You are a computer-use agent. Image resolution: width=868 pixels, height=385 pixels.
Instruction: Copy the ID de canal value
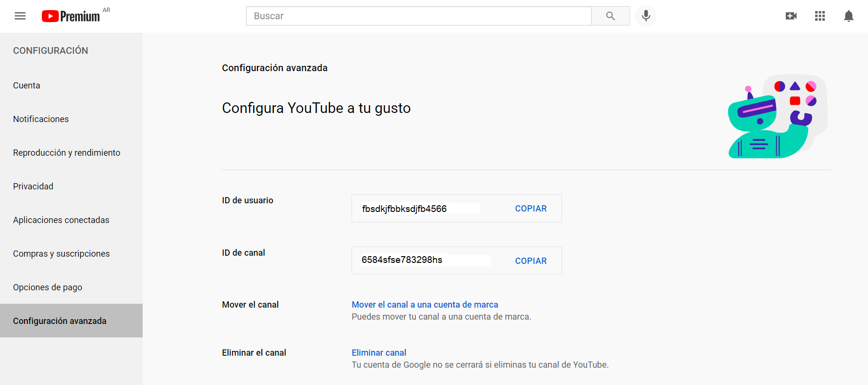pos(531,261)
